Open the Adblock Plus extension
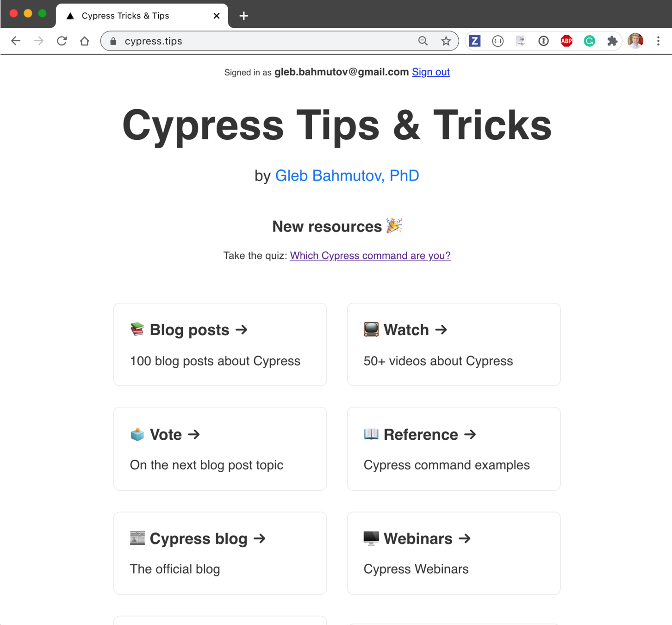 [566, 41]
